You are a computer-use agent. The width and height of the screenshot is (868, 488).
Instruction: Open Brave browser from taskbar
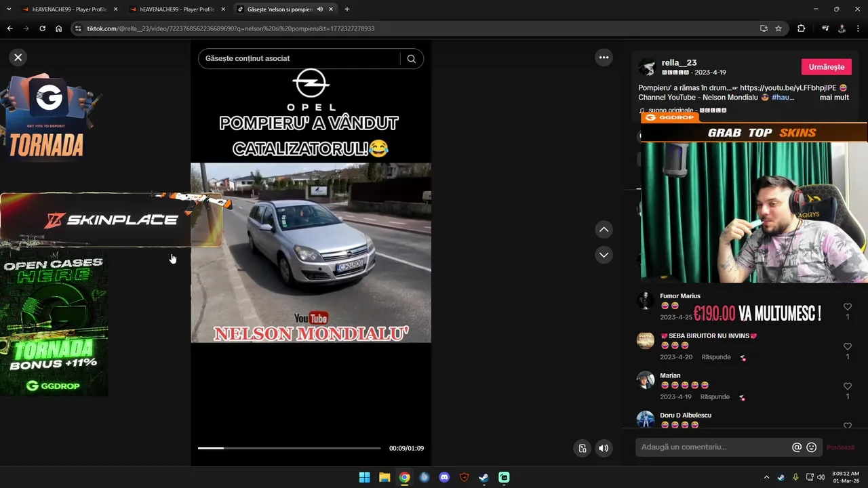click(x=464, y=477)
